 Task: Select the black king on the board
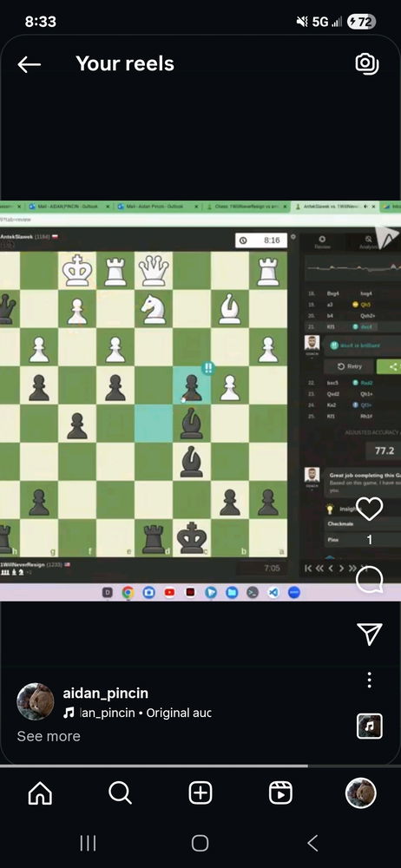coord(192,538)
